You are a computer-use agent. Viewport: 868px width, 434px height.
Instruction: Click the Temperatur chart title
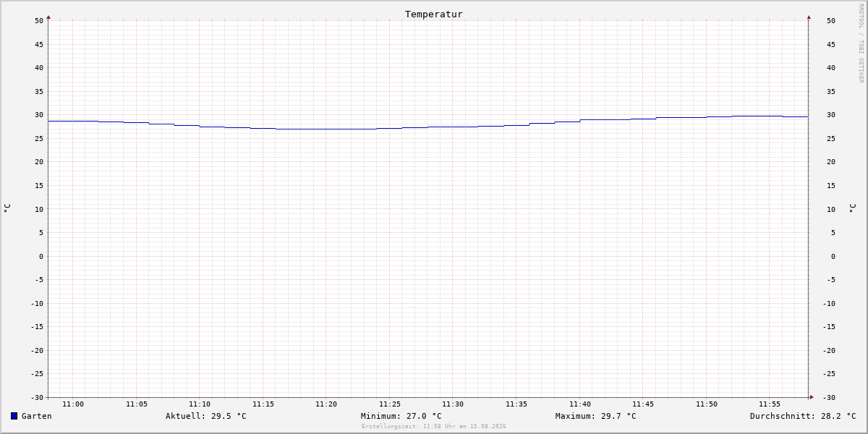click(x=434, y=14)
